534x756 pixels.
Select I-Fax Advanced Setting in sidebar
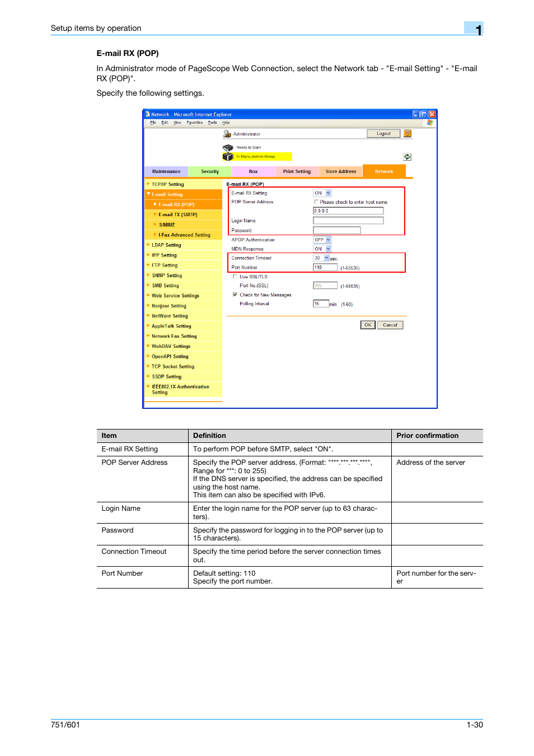[184, 235]
